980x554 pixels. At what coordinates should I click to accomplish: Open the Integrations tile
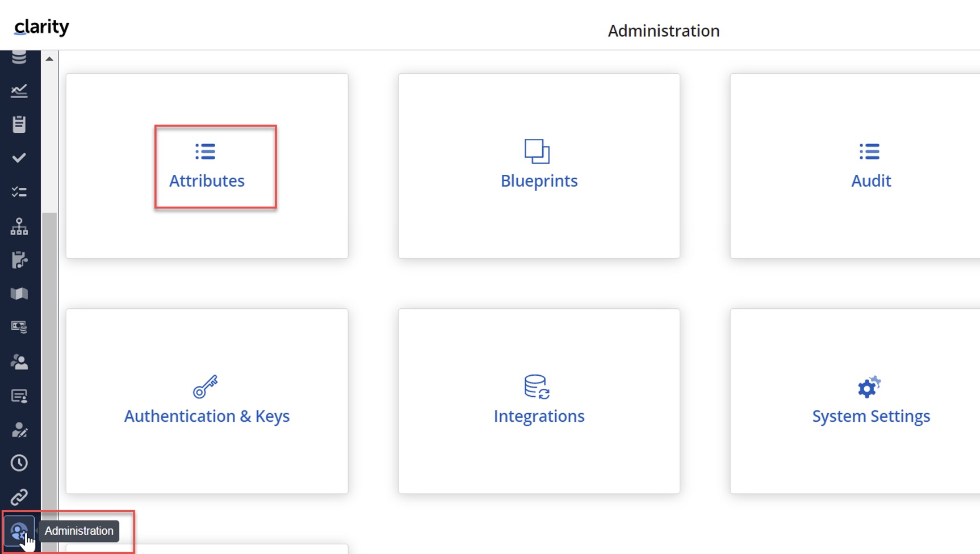point(539,401)
